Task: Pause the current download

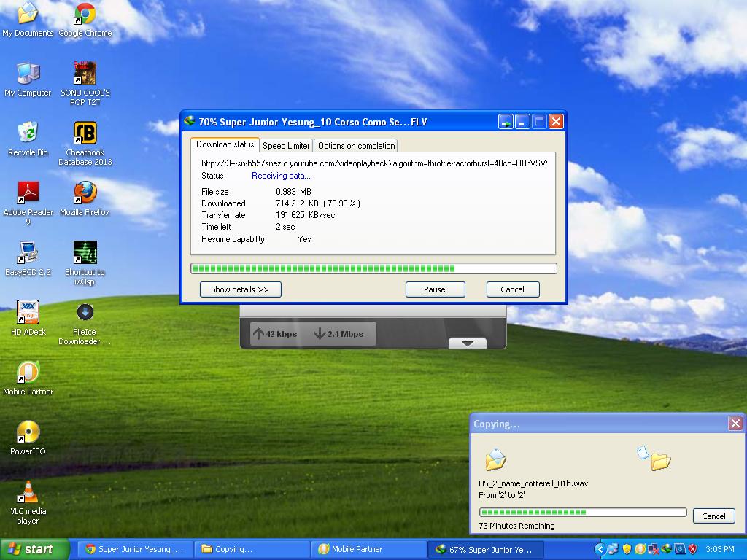Action: [x=435, y=289]
